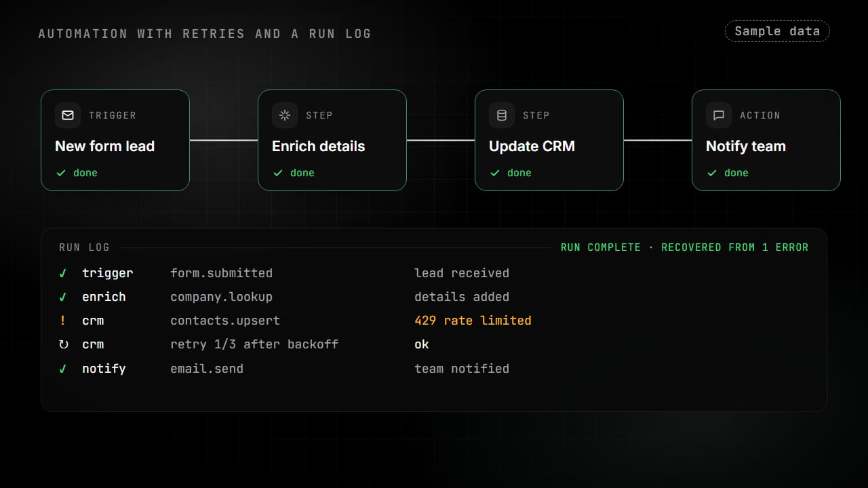This screenshot has height=488, width=868.
Task: Click the database icon on Update CRM card
Action: (x=502, y=115)
